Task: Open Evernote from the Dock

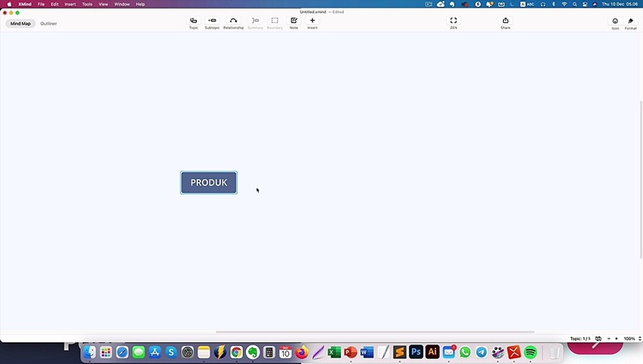Action: coord(253,352)
